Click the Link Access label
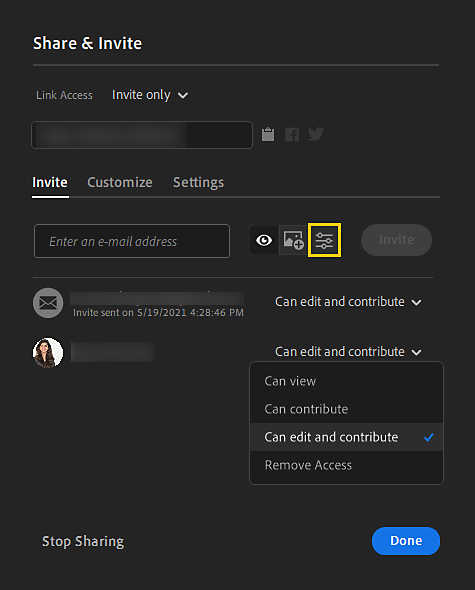The height and width of the screenshot is (590, 475). tap(64, 95)
